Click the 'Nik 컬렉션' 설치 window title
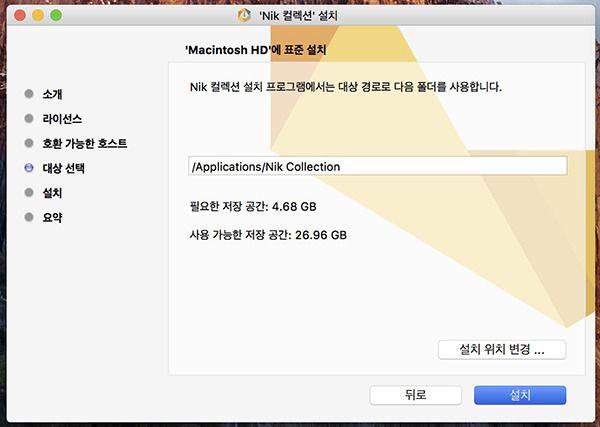Image resolution: width=600 pixels, height=427 pixels. click(x=298, y=16)
